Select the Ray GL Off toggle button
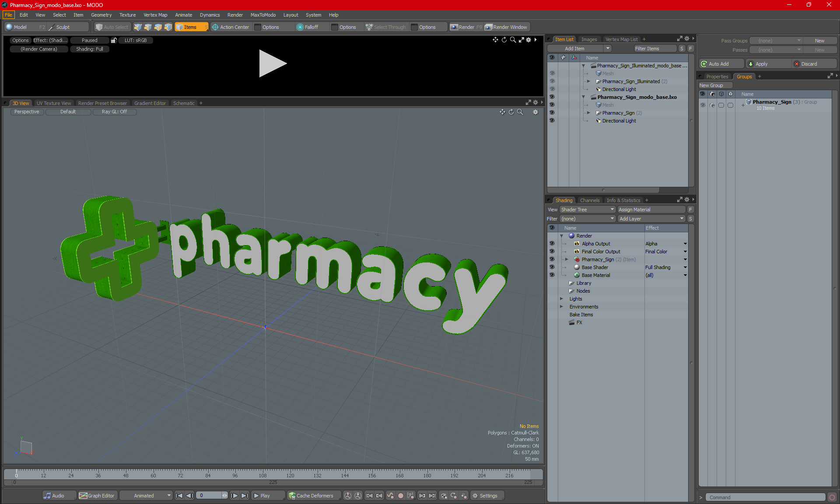The width and height of the screenshot is (840, 504). coord(114,112)
